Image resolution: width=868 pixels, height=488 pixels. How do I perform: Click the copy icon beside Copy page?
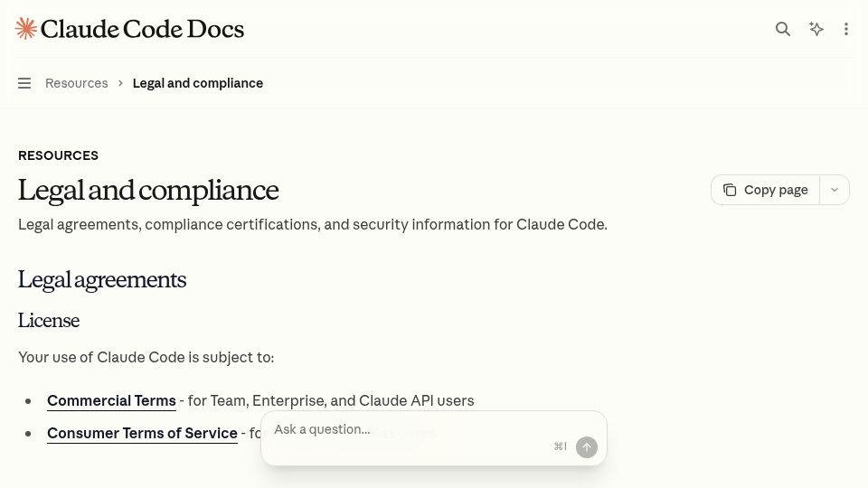(730, 190)
